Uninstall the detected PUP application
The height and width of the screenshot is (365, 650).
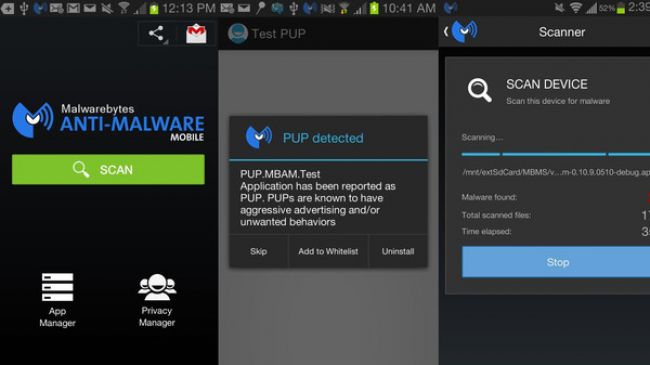click(x=398, y=251)
